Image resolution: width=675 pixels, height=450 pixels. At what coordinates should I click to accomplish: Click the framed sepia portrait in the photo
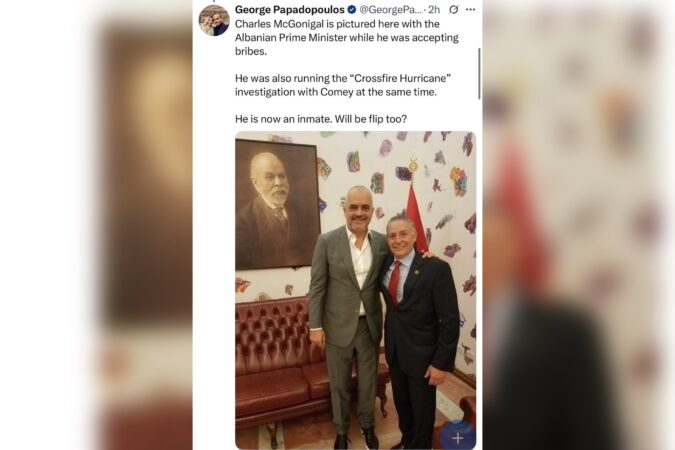278,204
